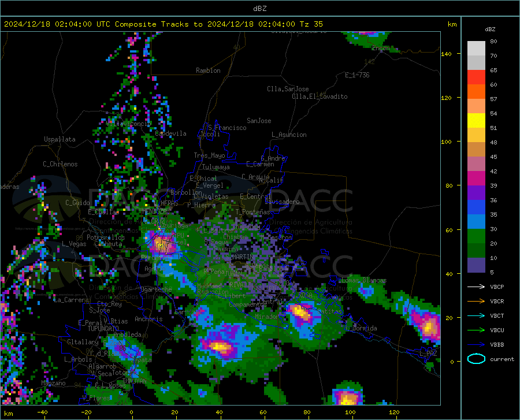Click the 'E_Challao' map label
Viewport: 520px width, 420px height.
103,212
